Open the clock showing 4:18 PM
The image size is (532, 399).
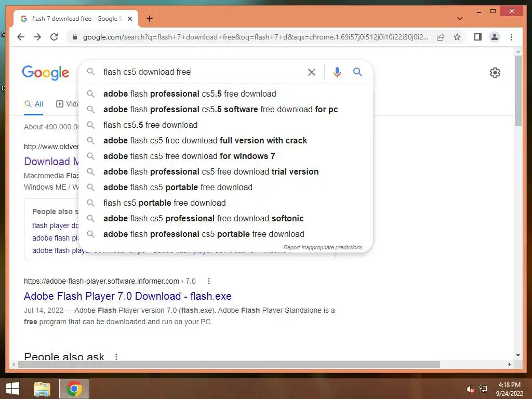(509, 389)
